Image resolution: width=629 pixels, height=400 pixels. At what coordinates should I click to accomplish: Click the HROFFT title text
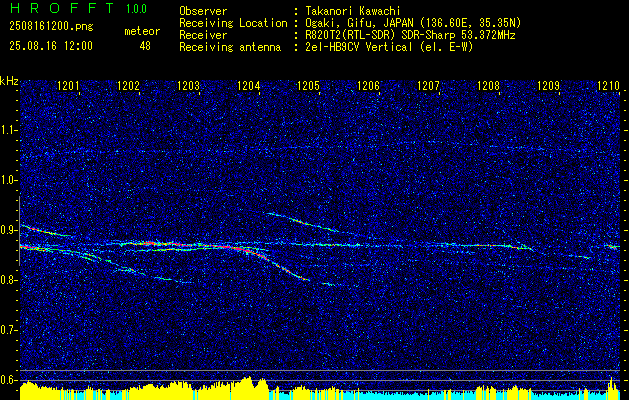point(62,8)
